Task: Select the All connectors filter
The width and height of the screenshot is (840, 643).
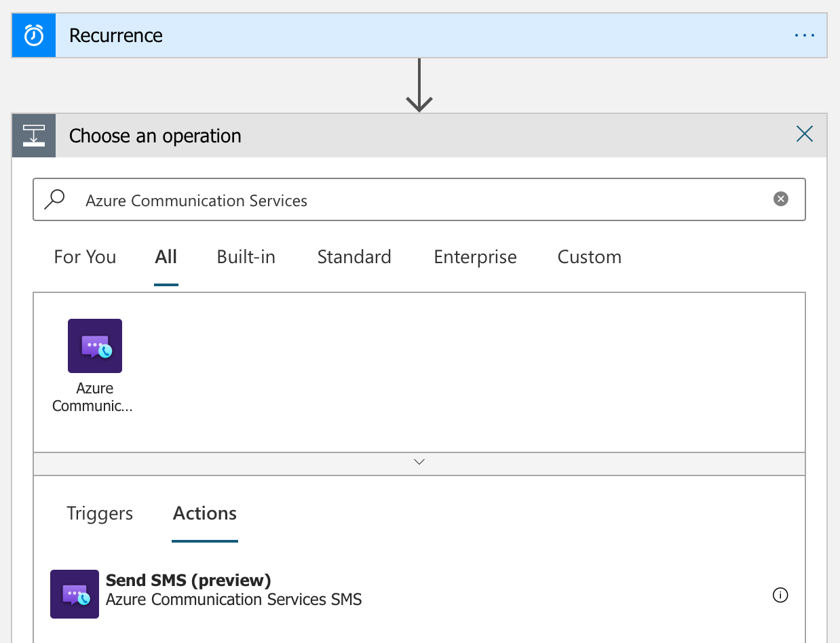Action: coord(166,257)
